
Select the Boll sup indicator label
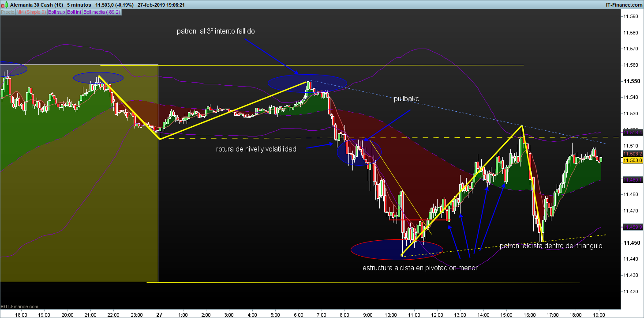point(56,12)
